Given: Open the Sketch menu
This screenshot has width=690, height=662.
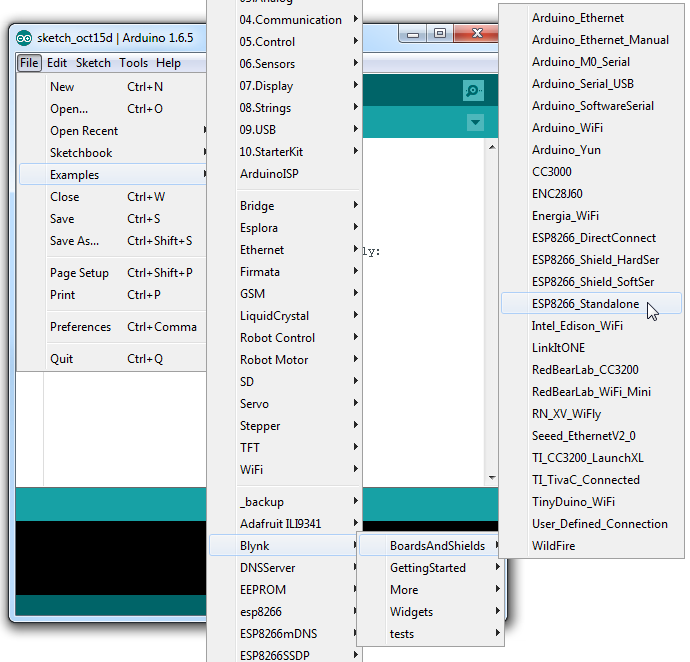Looking at the screenshot, I should click(x=93, y=63).
